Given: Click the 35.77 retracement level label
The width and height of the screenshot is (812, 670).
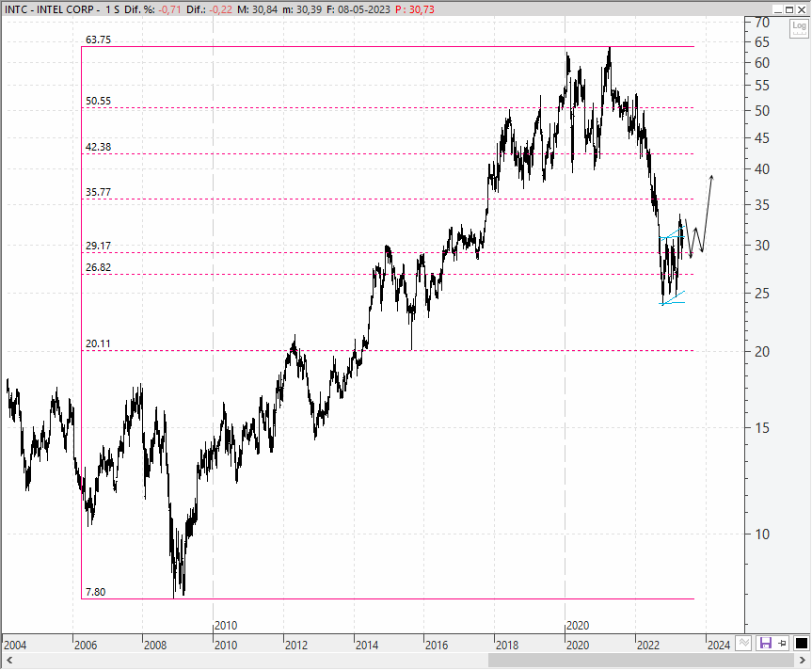Looking at the screenshot, I should [98, 192].
